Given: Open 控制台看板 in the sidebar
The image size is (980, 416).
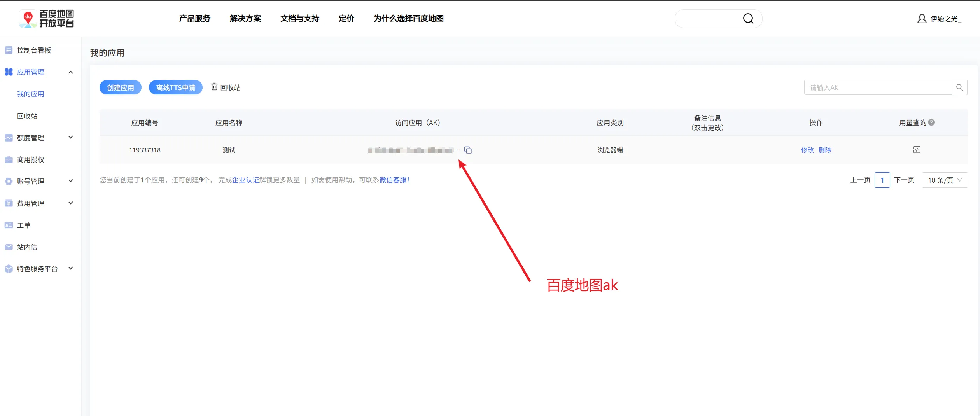Looking at the screenshot, I should pos(34,50).
